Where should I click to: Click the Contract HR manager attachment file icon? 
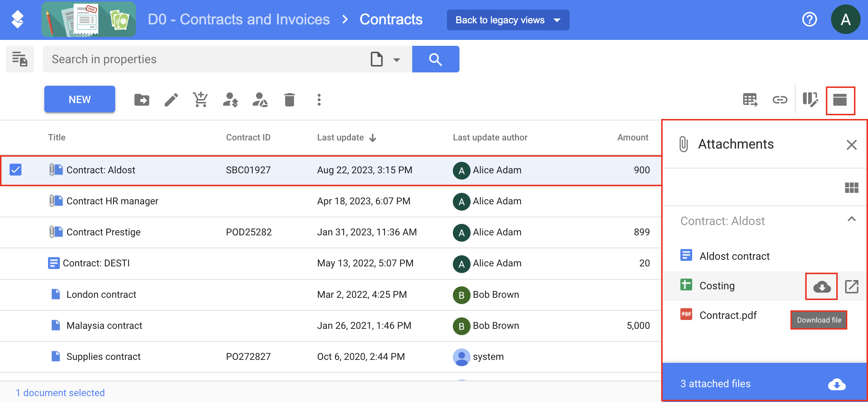tap(56, 201)
